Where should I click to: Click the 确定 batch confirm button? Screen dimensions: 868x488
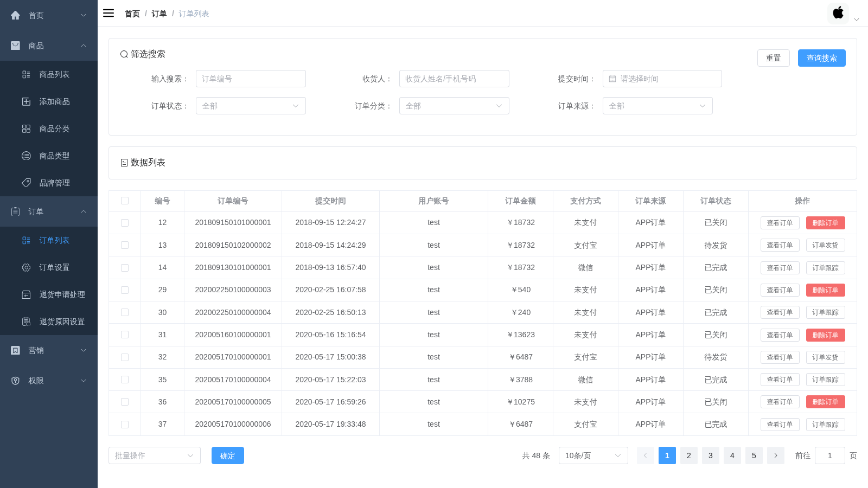[x=228, y=455]
